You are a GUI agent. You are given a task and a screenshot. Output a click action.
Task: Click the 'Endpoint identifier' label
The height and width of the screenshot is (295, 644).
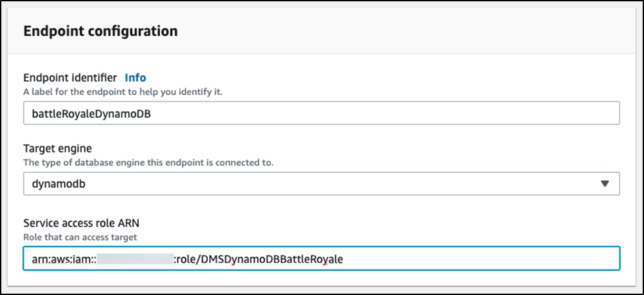(70, 77)
